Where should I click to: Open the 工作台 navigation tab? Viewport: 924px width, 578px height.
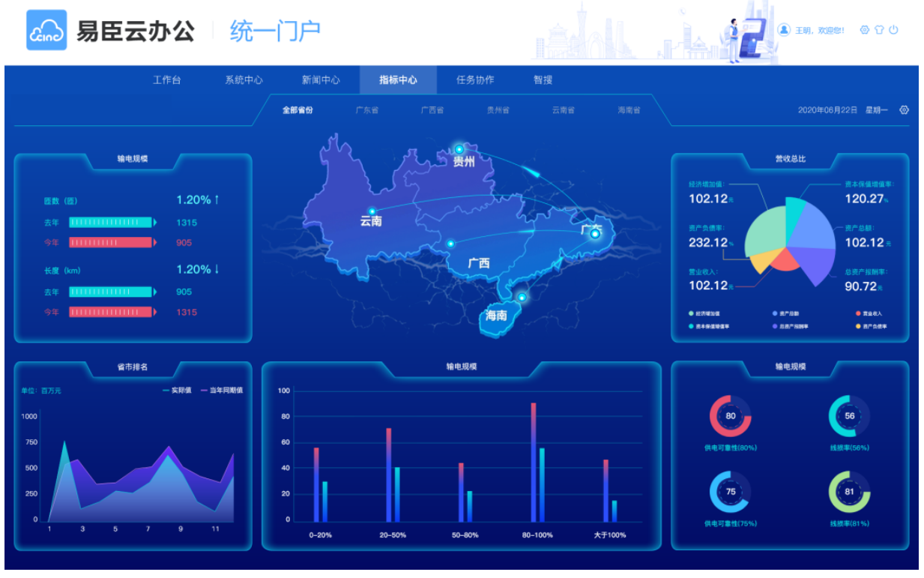pos(166,80)
